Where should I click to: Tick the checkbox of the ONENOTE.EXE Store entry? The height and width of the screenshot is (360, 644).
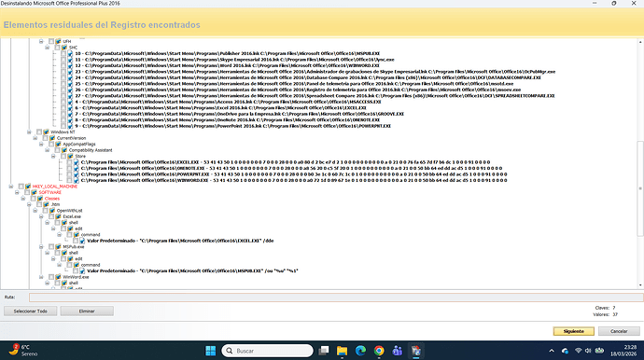coord(69,168)
